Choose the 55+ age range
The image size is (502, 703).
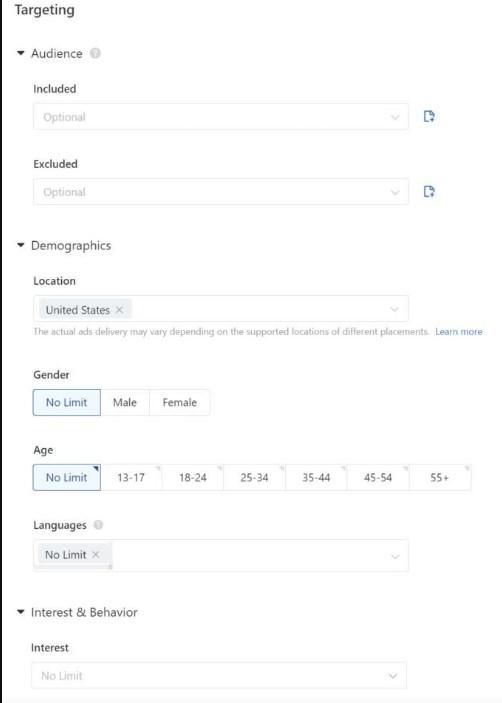point(439,477)
